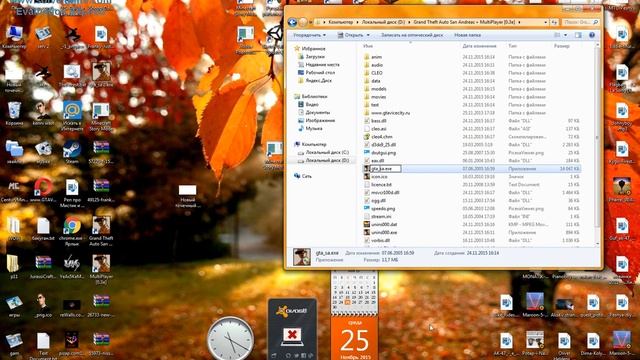
Task: Go back with Explorer's Back arrow
Action: [x=292, y=22]
